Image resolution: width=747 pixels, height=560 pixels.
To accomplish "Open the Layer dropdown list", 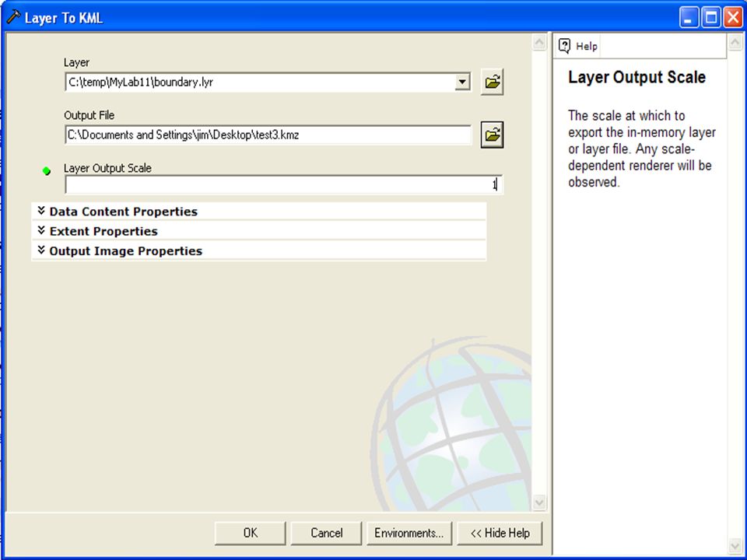I will coord(461,82).
